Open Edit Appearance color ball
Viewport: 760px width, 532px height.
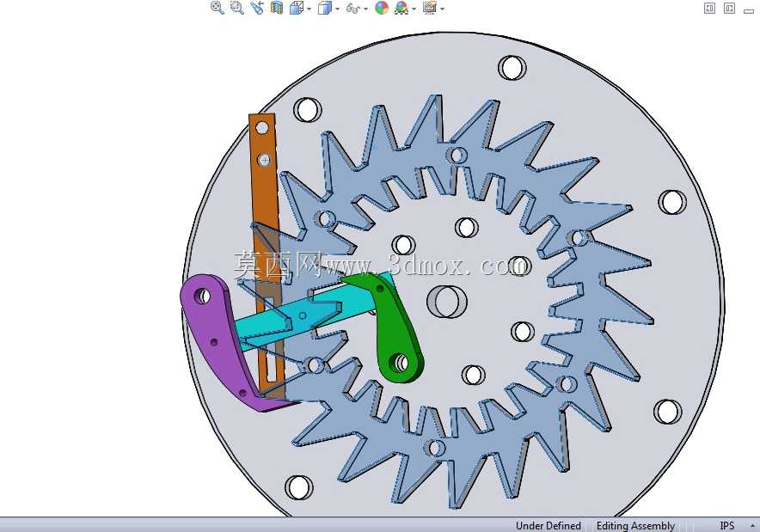pos(382,8)
